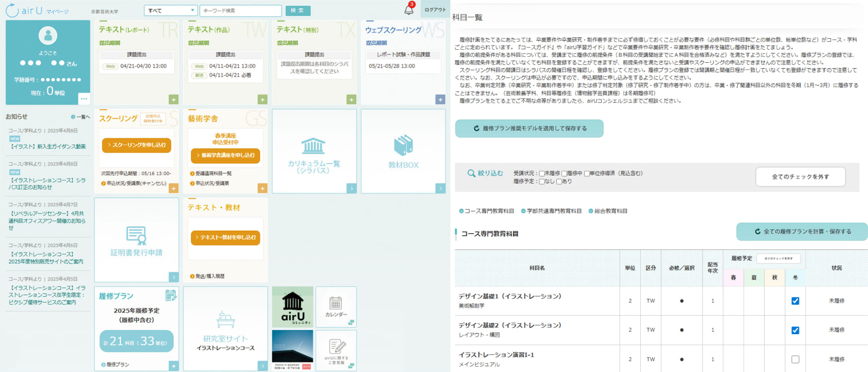Screen dimensions: 868x372
Task: Open the plus icon on テキスト(作品) card
Action: tap(262, 99)
